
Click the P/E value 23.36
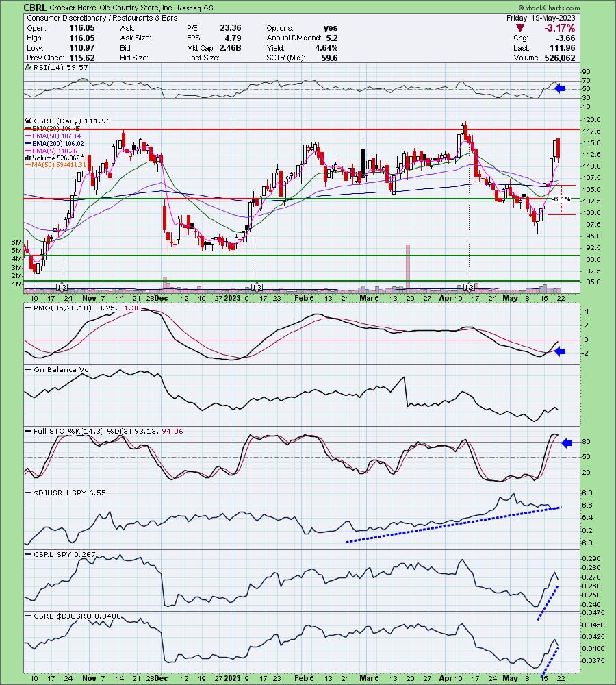pos(231,28)
